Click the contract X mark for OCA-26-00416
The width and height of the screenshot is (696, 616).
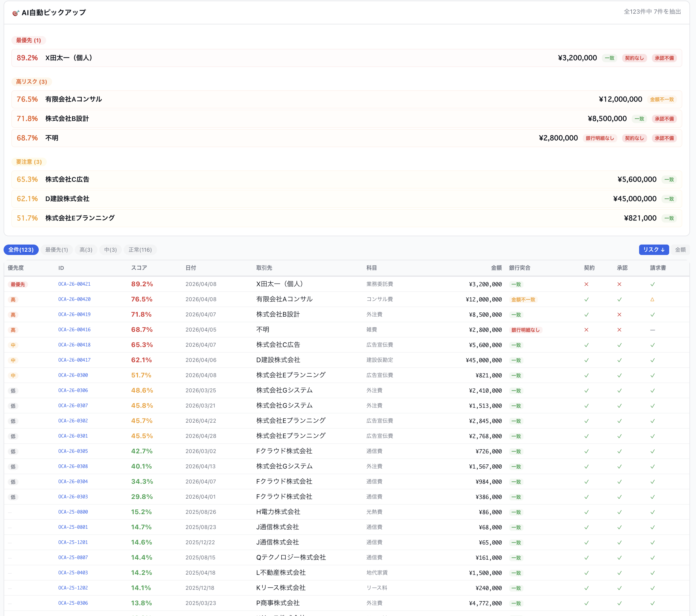(586, 330)
